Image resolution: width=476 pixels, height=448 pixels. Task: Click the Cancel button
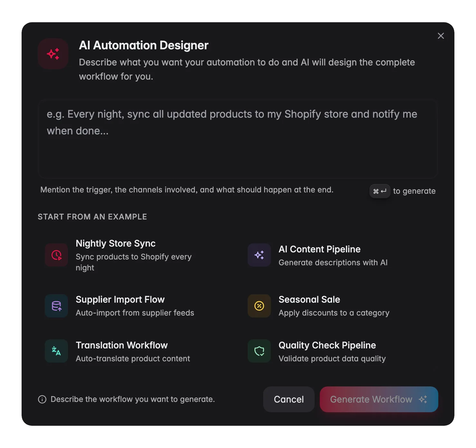point(289,399)
